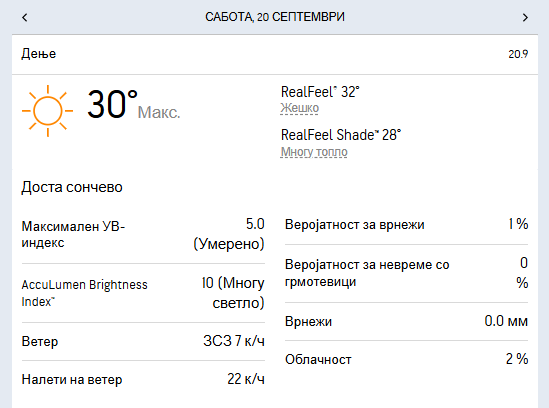Screen dimensions: 549x408
Task: Select the Веројатност за невреме со грмотевици row
Action: click(x=406, y=274)
